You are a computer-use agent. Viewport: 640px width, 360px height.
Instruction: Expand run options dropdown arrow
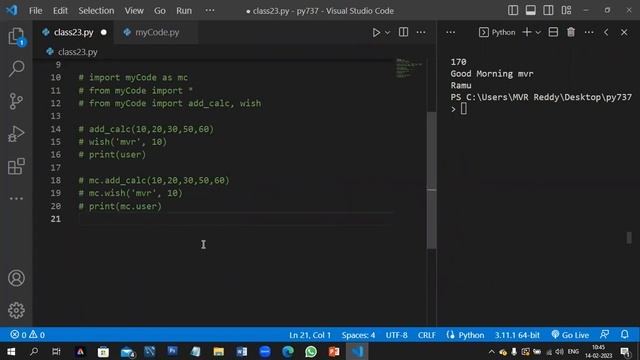coord(387,32)
